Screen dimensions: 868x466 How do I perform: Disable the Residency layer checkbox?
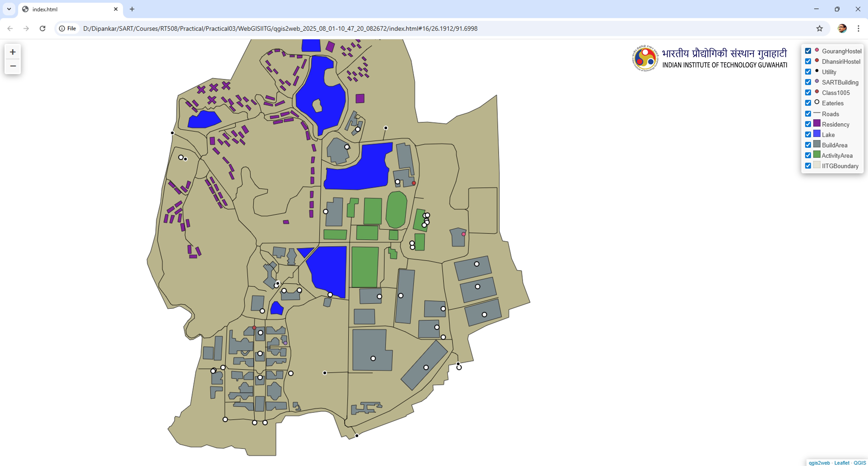pos(808,124)
